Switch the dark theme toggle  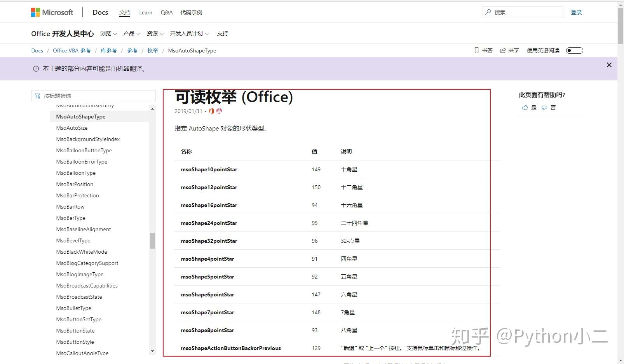coord(574,50)
